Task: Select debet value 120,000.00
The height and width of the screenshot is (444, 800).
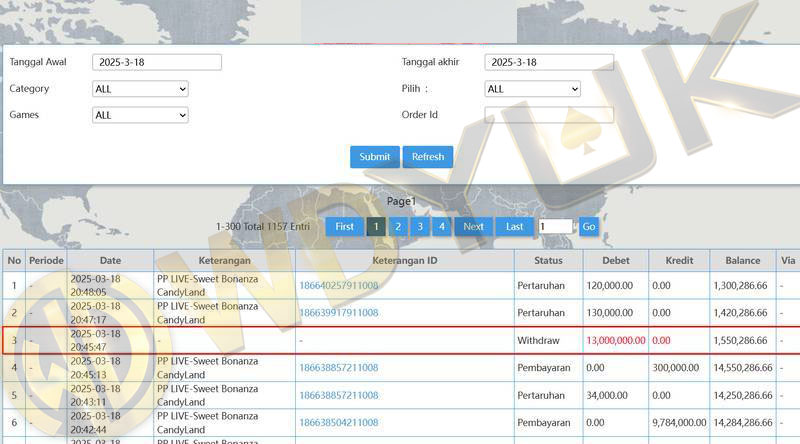Action: coord(610,285)
